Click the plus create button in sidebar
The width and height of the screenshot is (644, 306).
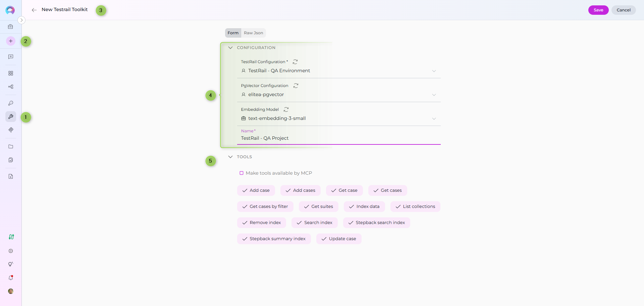pos(11,41)
